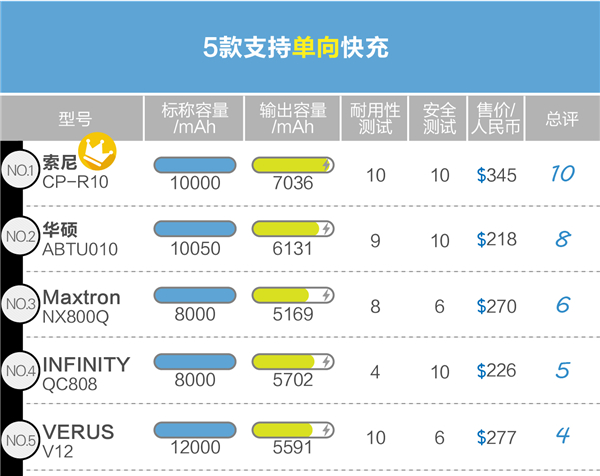The width and height of the screenshot is (600, 476).
Task: Click the blue 10000 rated capacity bar
Action: (x=195, y=164)
